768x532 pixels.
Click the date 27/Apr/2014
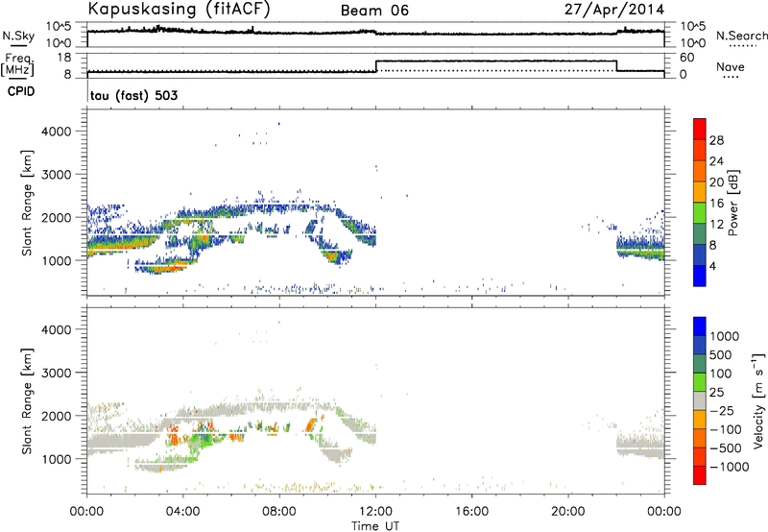tap(614, 10)
